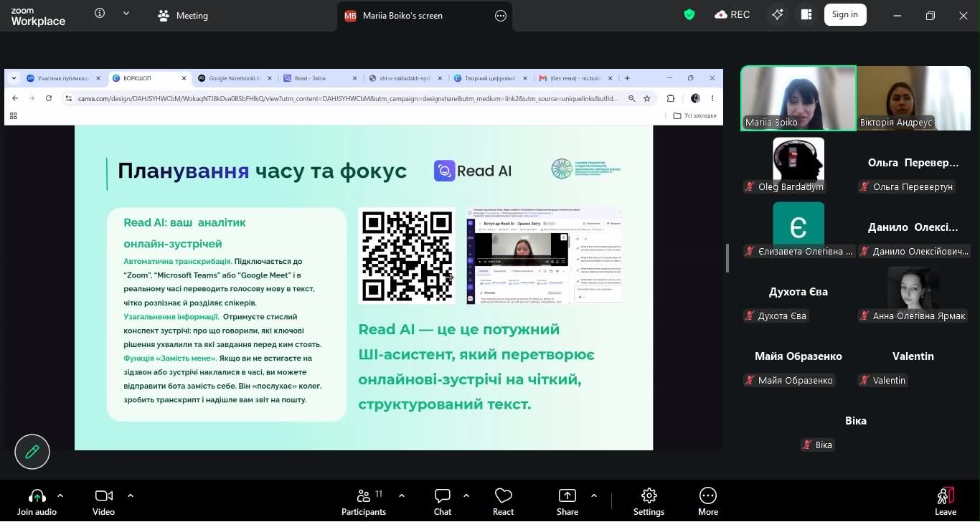Expand the tab search chevron in shared browser
Viewport: 980px width, 522px height.
(x=15, y=78)
